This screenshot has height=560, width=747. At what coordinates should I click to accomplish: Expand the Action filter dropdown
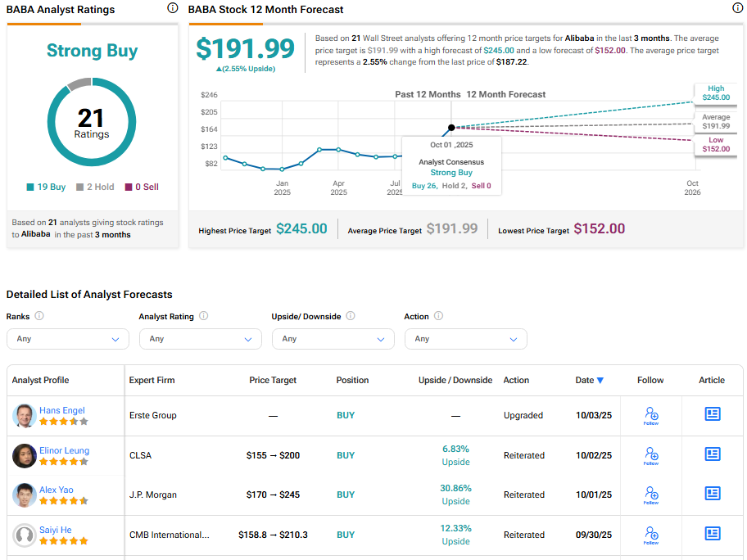click(x=465, y=339)
